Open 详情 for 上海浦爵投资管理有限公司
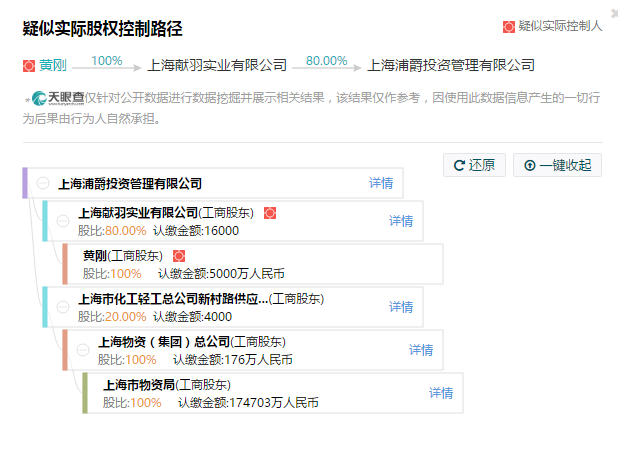The image size is (618, 449). pos(381,183)
